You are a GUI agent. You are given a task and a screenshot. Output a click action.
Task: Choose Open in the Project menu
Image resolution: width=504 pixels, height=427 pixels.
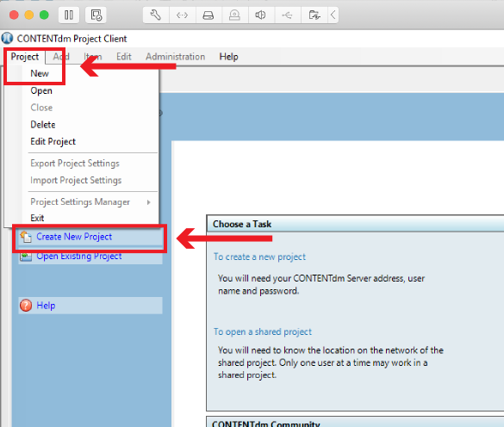[x=41, y=90]
